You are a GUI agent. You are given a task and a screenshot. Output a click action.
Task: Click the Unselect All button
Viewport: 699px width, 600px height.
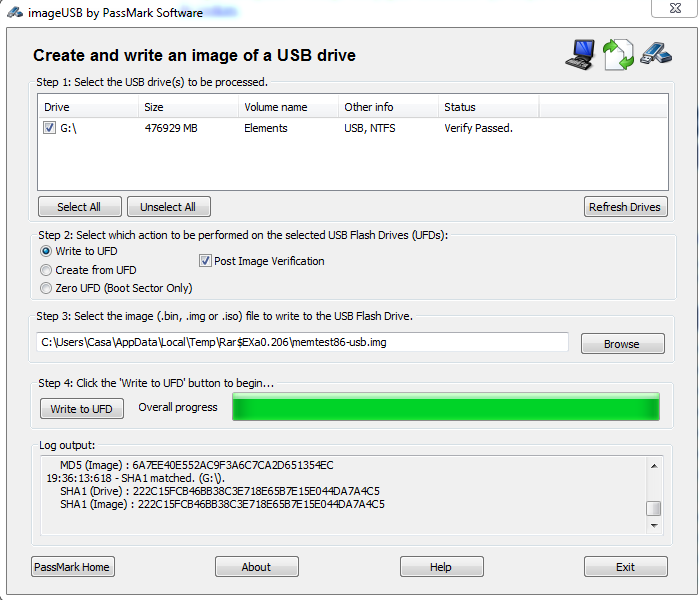point(169,207)
